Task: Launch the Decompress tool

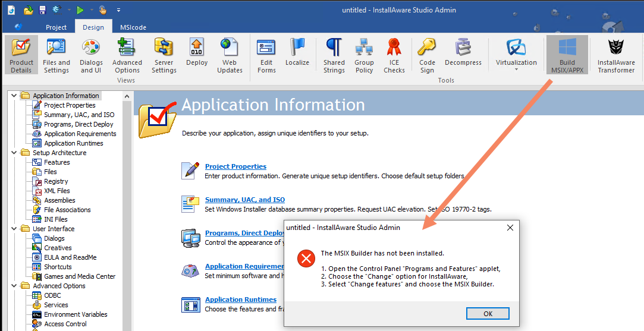Action: click(463, 52)
